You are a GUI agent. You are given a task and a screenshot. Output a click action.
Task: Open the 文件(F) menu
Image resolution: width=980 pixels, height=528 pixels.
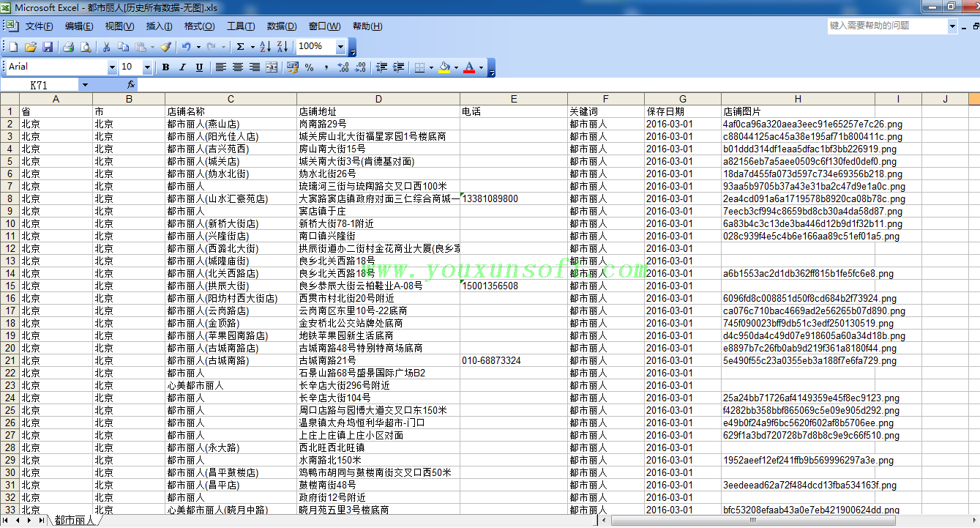(39, 26)
